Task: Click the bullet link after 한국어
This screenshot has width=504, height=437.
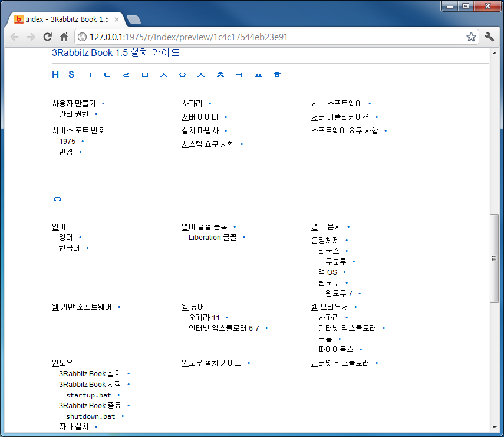Action: click(x=87, y=248)
